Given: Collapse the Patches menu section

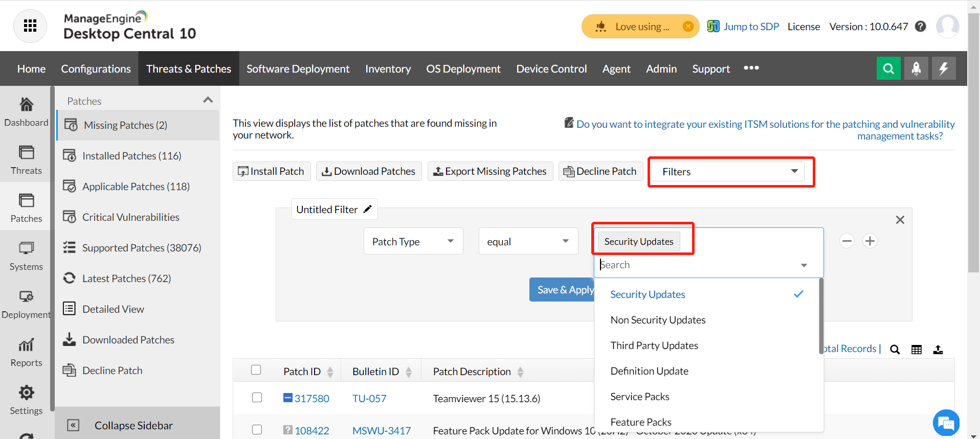Looking at the screenshot, I should (x=208, y=100).
